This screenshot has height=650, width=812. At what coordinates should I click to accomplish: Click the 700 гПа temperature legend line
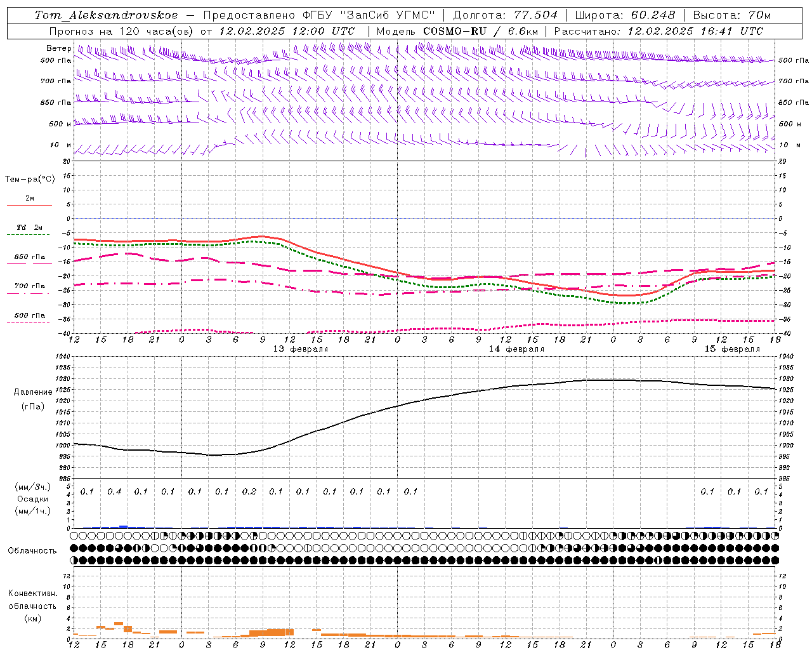click(x=29, y=293)
